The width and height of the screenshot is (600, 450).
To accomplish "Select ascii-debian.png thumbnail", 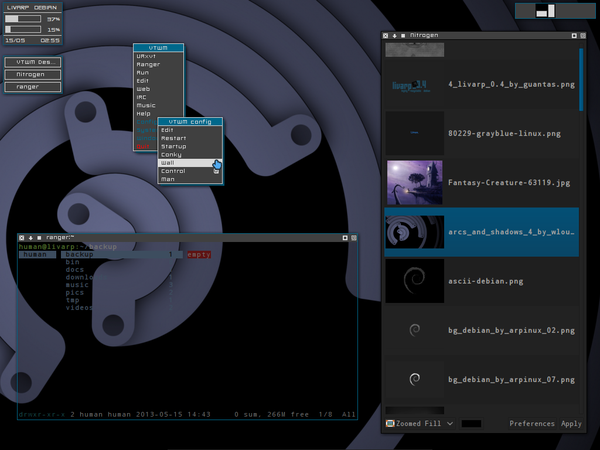I will 415,281.
